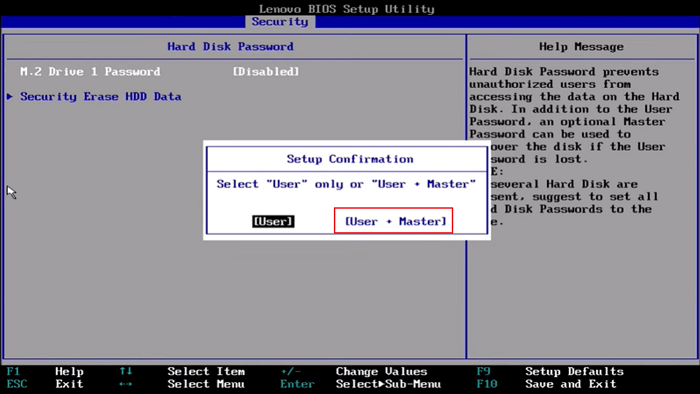Choose the [User + Master] option
This screenshot has height=394, width=700.
pyautogui.click(x=395, y=221)
